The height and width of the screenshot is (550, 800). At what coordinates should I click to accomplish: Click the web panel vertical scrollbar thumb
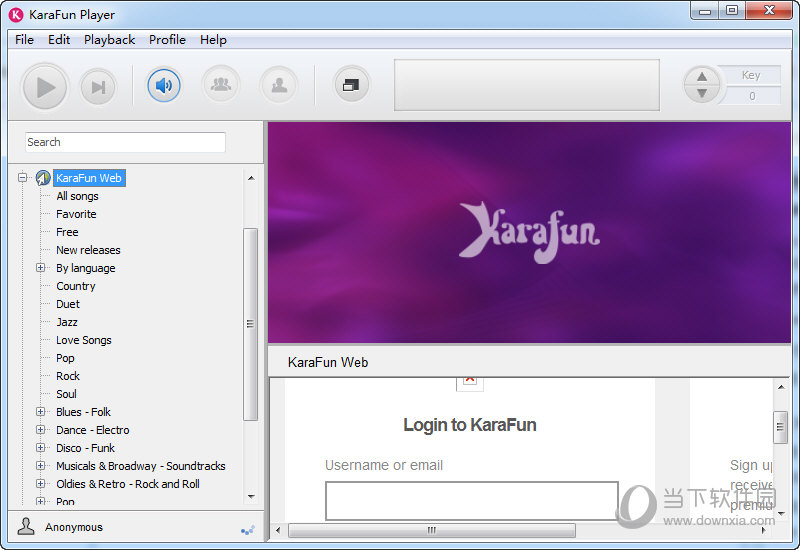pos(780,427)
